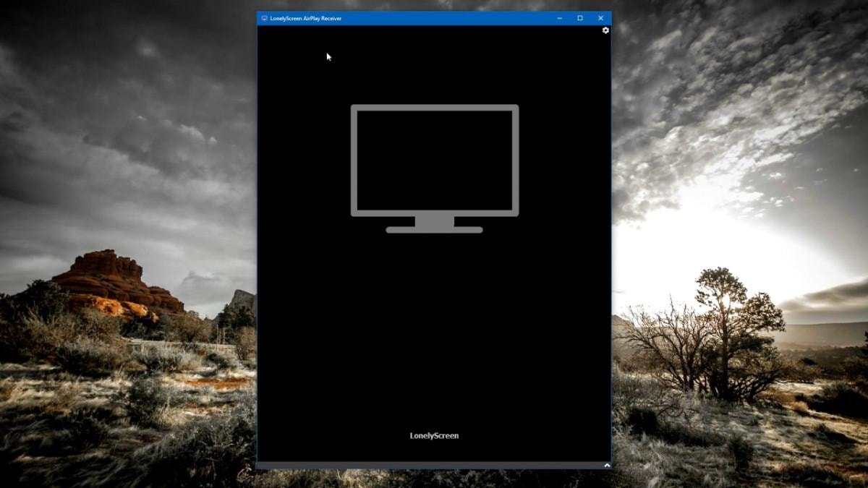Expand the bottom panel with the up chevron
Screen dimensions: 868x488
[606, 466]
